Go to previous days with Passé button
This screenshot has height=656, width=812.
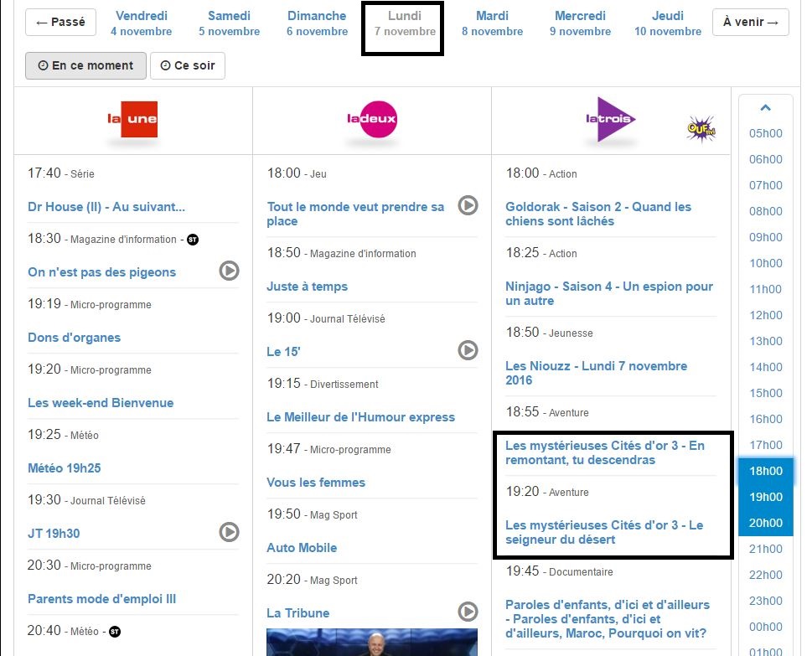point(60,23)
